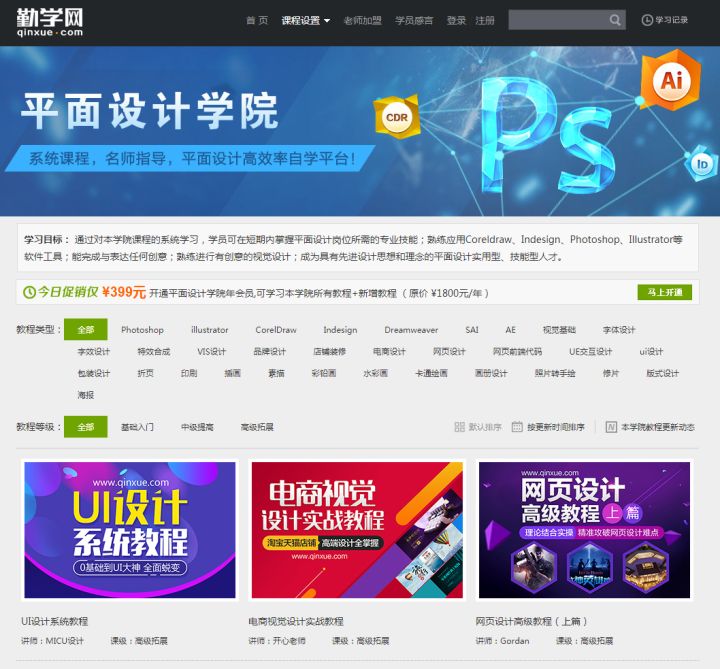Filter courses by UE交互设计
Image resolution: width=720 pixels, height=669 pixels.
pos(591,352)
